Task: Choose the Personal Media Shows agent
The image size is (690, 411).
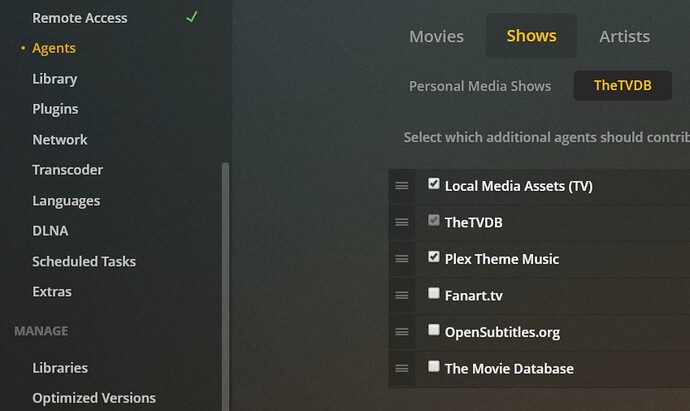Action: pos(480,86)
